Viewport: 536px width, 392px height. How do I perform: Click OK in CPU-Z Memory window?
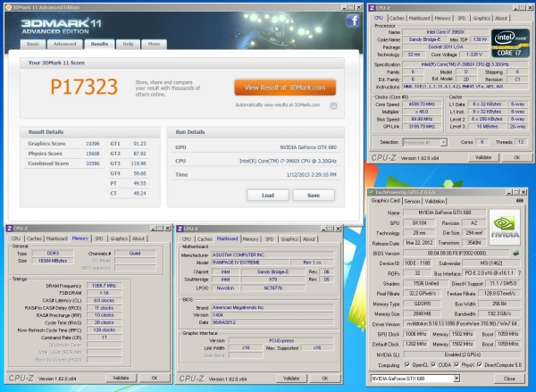tap(155, 378)
